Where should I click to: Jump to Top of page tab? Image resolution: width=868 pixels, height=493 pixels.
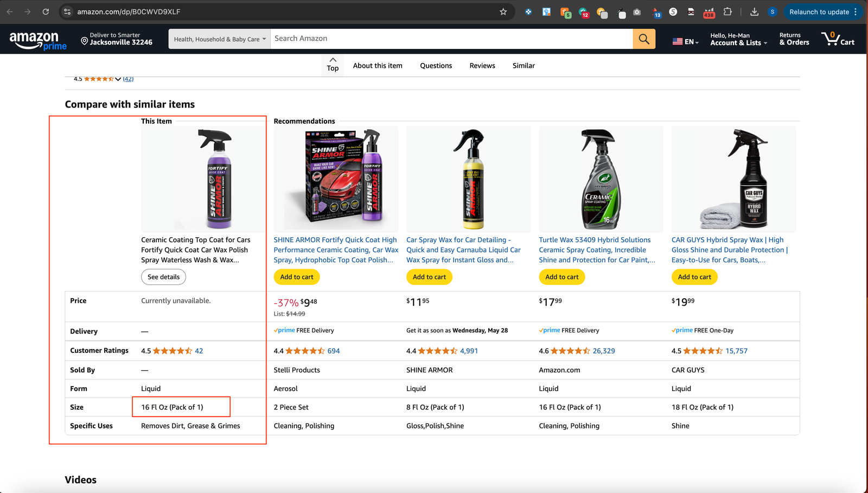pos(333,64)
